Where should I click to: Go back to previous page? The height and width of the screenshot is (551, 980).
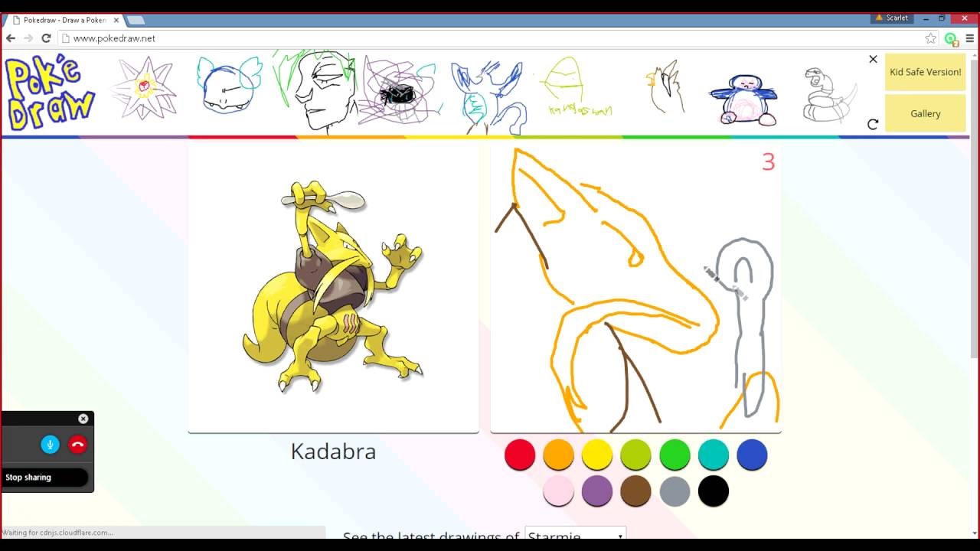coord(11,38)
